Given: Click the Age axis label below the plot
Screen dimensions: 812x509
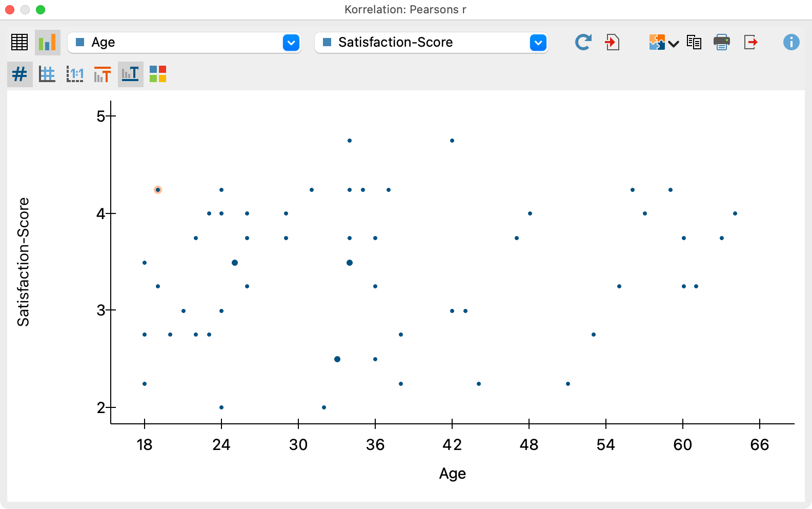Looking at the screenshot, I should click(x=452, y=473).
